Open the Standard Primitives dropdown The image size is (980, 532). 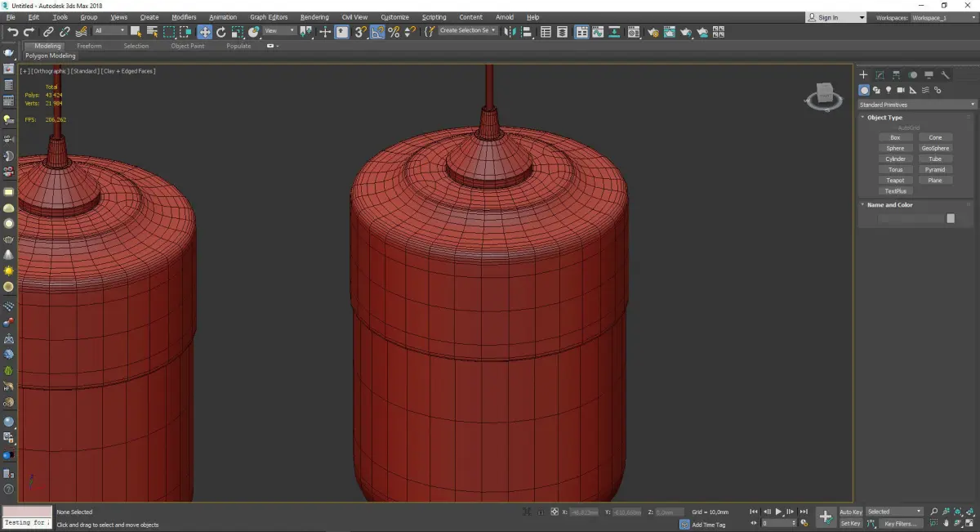tap(916, 105)
